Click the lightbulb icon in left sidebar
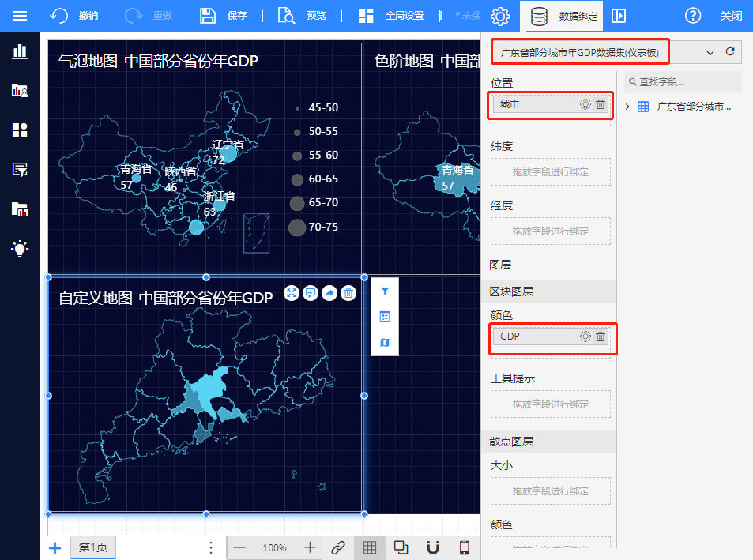Viewport: 753px width, 560px height. (20, 249)
